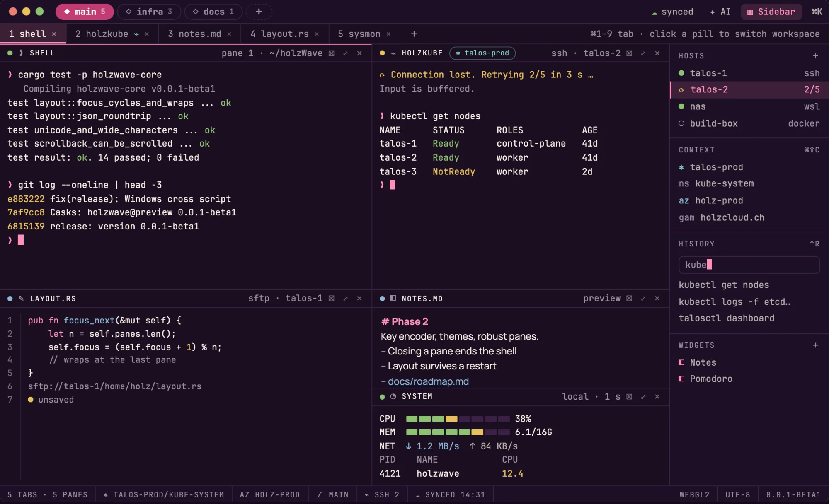Click the boxed-x icon in LAYOUT.RS pane header
Viewport: 829px width, 504px height.
click(332, 298)
